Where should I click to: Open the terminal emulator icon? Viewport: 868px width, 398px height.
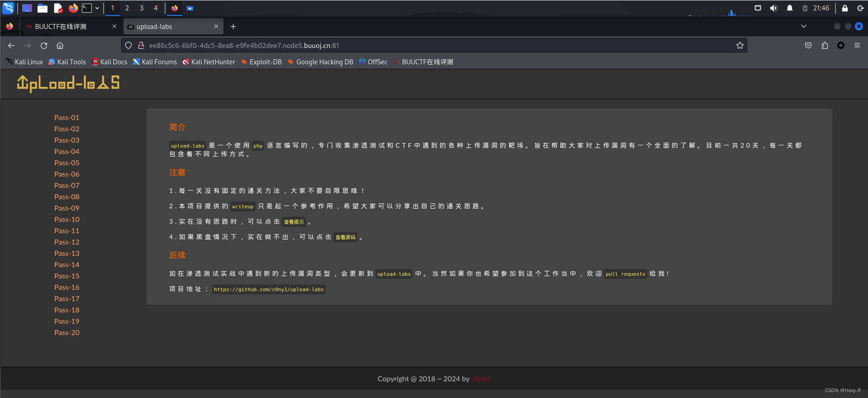(x=87, y=8)
